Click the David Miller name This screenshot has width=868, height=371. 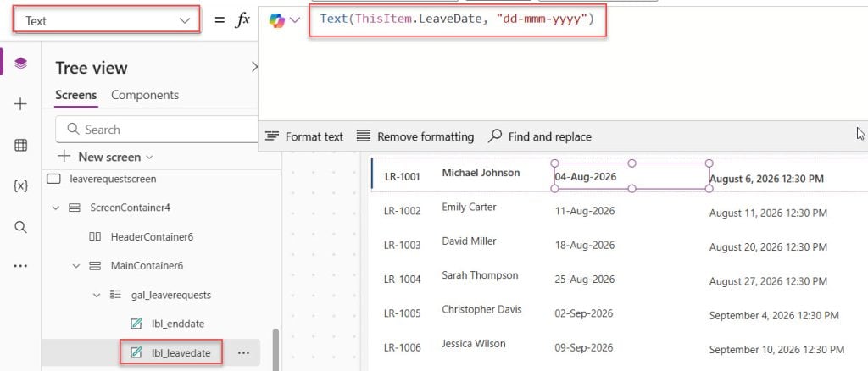(x=469, y=241)
